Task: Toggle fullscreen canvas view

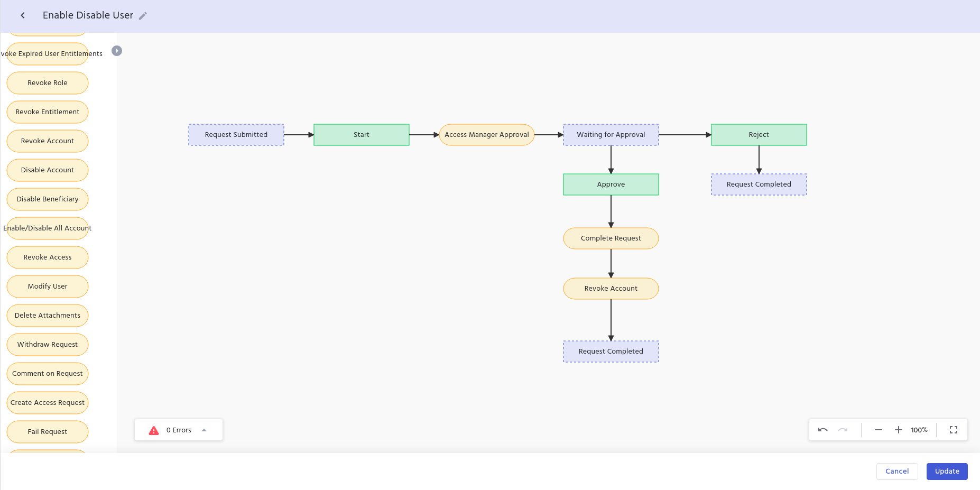Action: (x=953, y=430)
